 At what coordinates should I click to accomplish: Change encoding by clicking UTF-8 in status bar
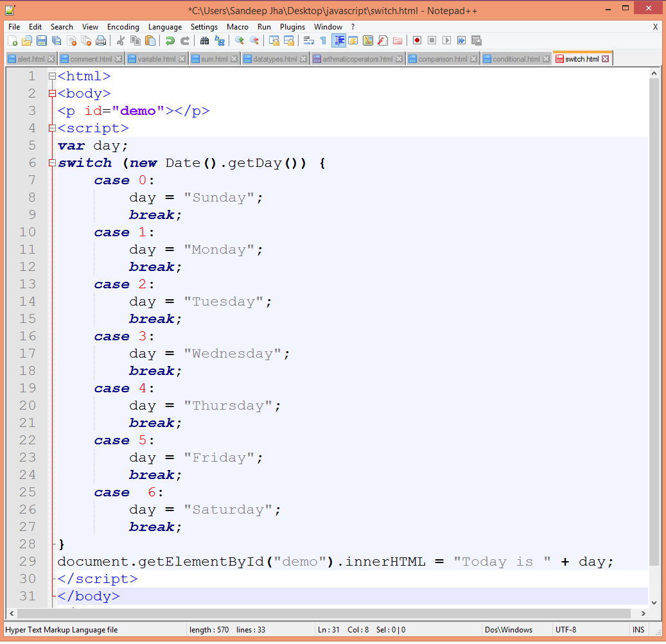point(566,630)
